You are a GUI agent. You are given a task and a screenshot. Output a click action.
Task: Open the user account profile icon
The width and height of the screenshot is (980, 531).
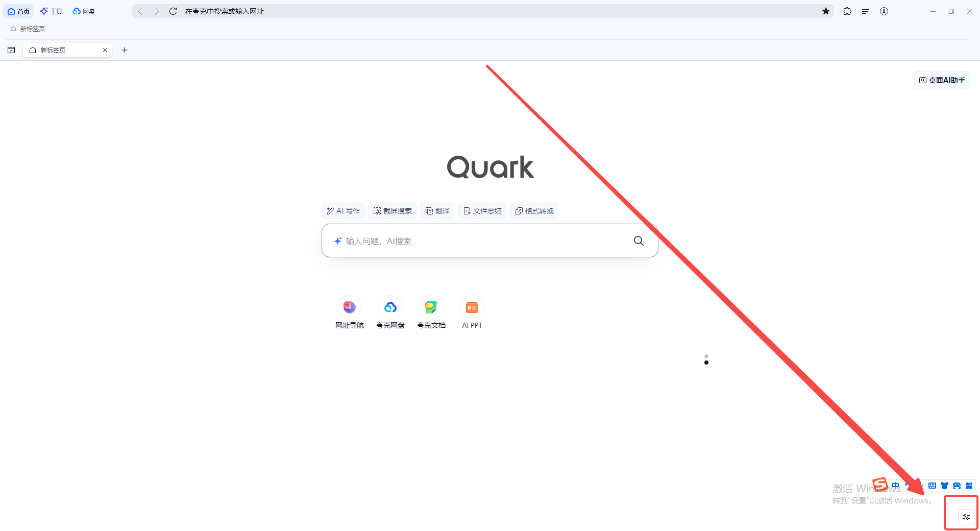click(x=884, y=11)
